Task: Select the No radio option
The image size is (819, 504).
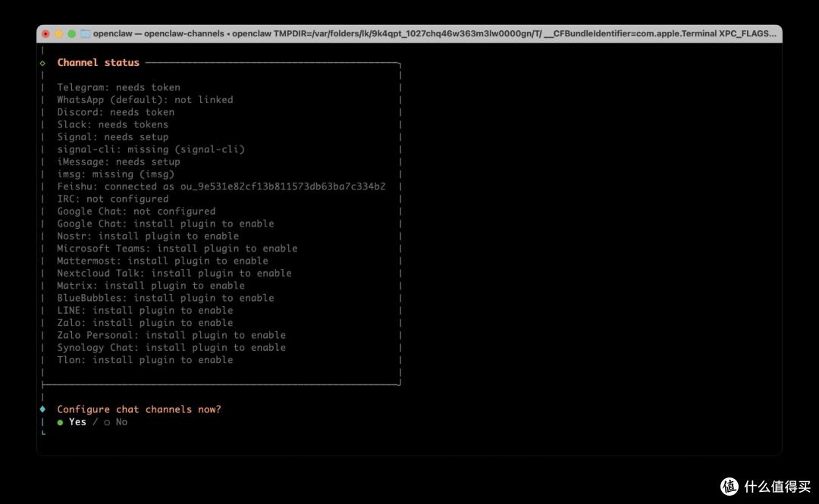Action: point(115,422)
